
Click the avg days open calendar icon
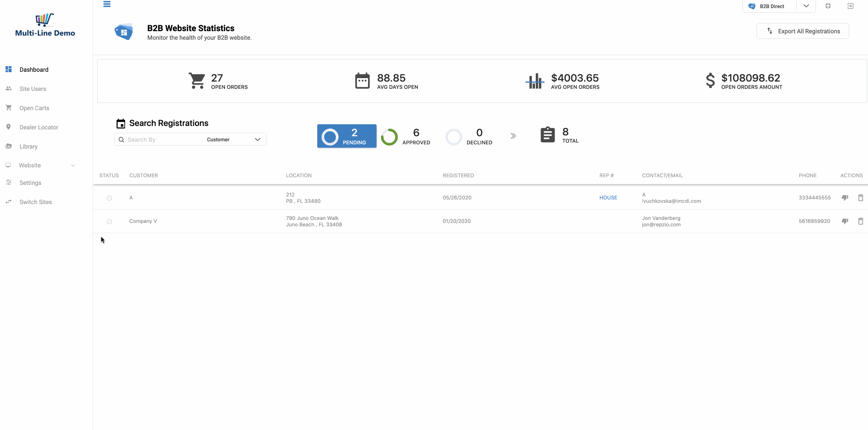pyautogui.click(x=362, y=81)
